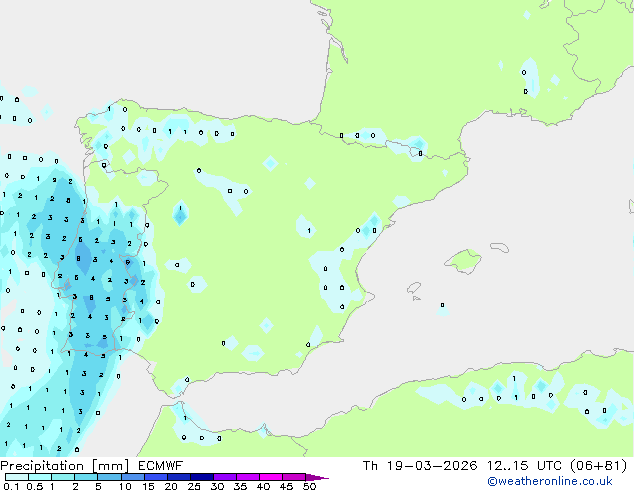The height and width of the screenshot is (490, 634).
Task: Click the 20–25 mm legend color swatch
Action: 178,477
